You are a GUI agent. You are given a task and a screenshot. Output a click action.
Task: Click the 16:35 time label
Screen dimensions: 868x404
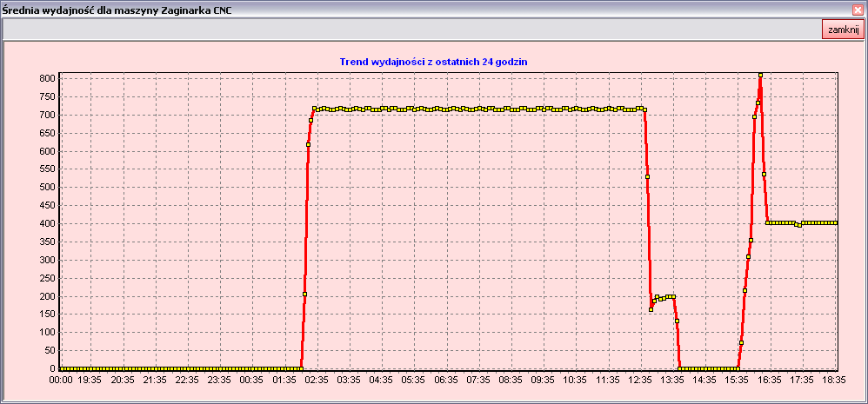pos(769,381)
